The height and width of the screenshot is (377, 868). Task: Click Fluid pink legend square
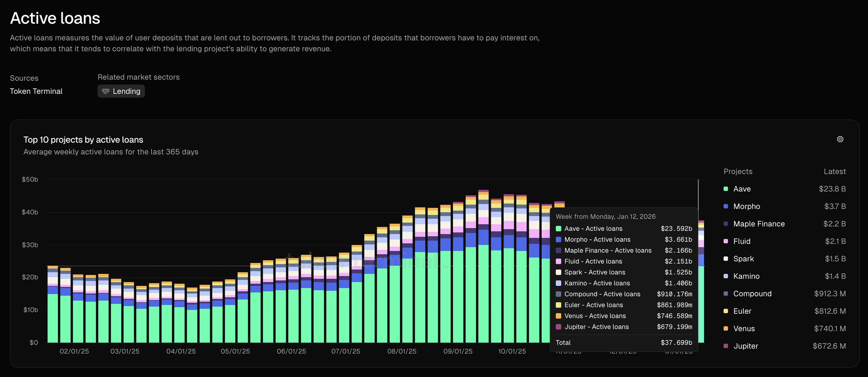tap(726, 241)
